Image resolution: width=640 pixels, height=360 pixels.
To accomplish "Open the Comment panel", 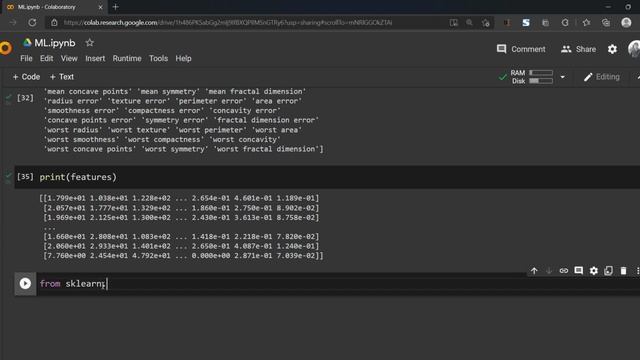I will [521, 49].
